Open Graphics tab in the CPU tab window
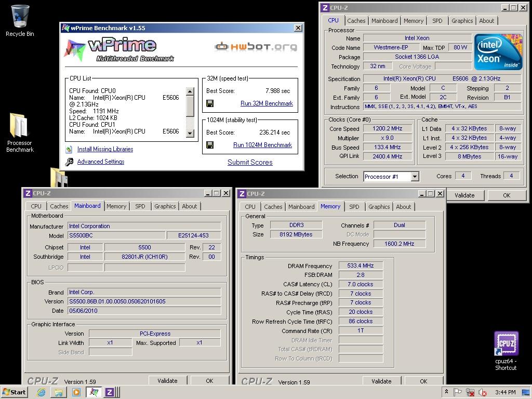 pyautogui.click(x=462, y=21)
